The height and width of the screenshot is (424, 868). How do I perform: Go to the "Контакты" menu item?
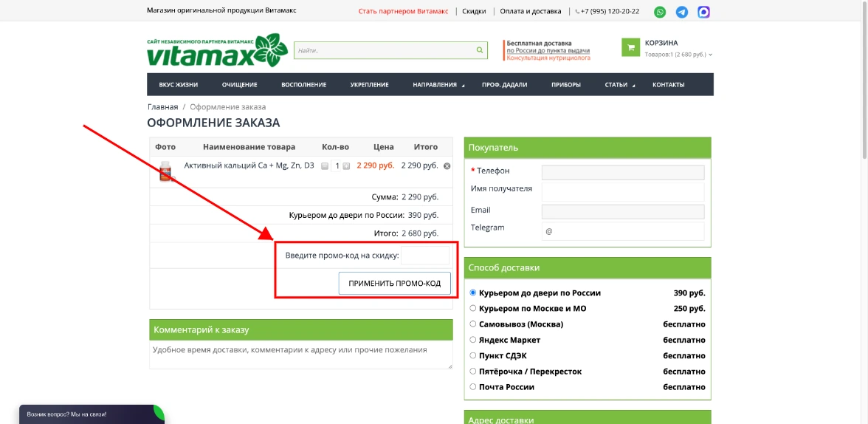(x=668, y=85)
